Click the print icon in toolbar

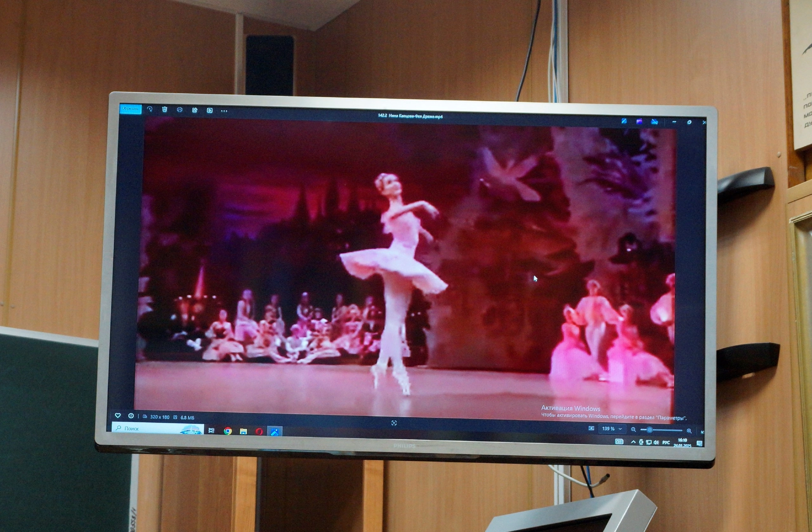coord(180,109)
